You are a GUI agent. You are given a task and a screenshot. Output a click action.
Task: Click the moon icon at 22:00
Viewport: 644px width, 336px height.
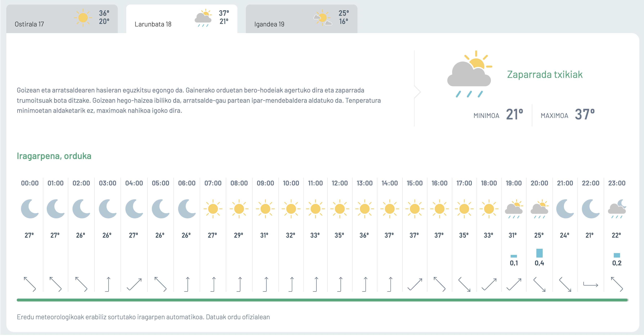pos(591,209)
